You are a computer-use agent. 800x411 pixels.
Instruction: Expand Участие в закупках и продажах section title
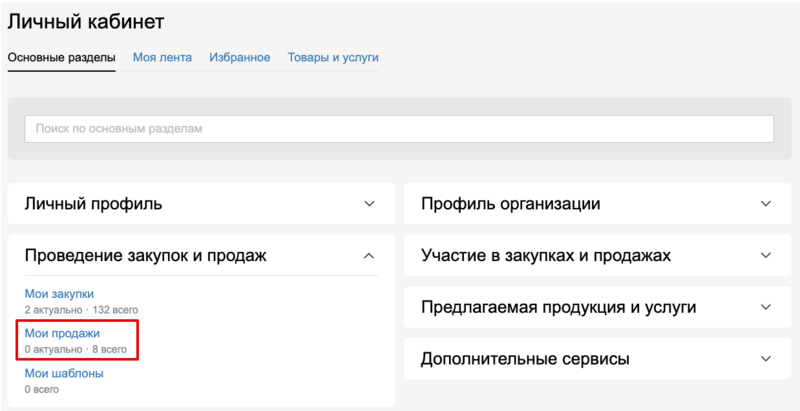point(545,256)
